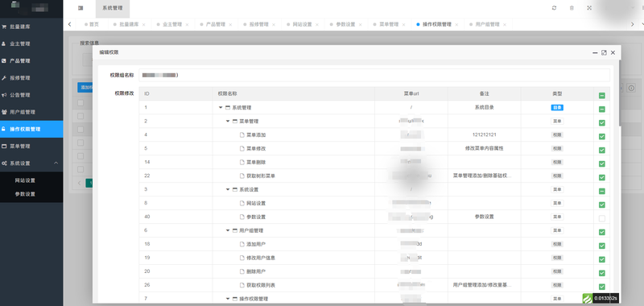Collapse the 用户组管理 tree node
This screenshot has width=644, height=306.
pos(228,230)
